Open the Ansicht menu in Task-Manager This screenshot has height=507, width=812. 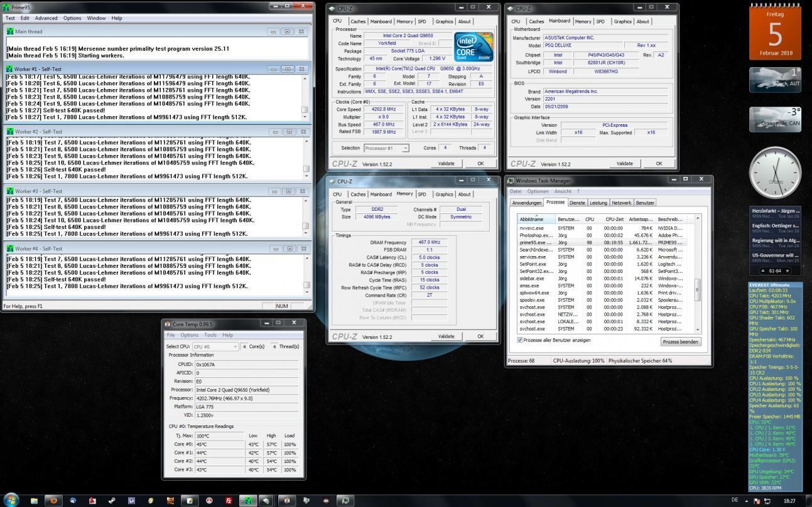point(563,191)
